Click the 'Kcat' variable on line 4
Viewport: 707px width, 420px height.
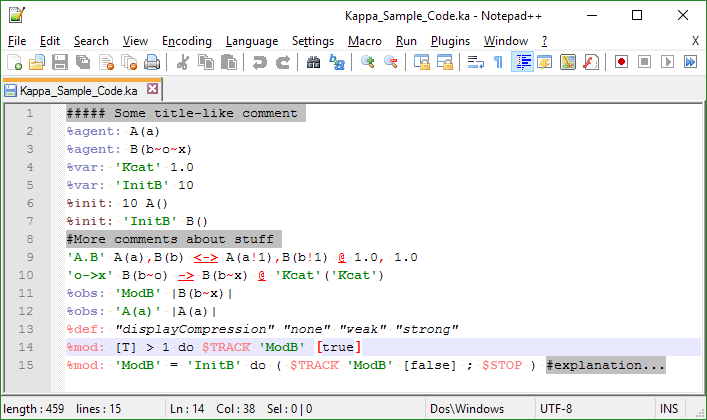click(138, 167)
